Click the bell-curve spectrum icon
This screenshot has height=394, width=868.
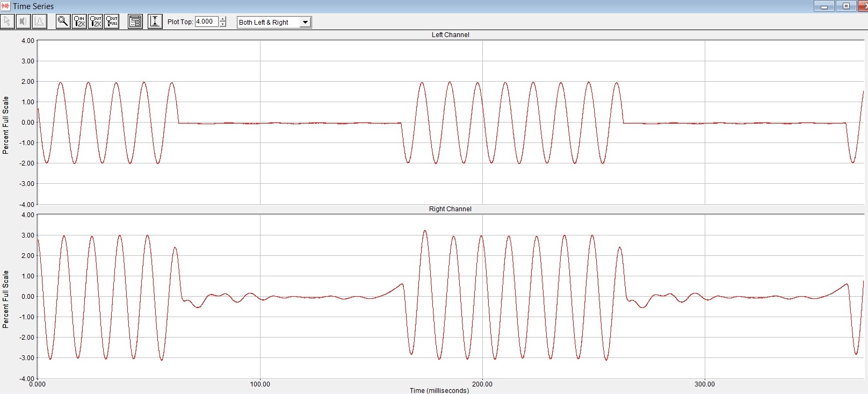40,22
